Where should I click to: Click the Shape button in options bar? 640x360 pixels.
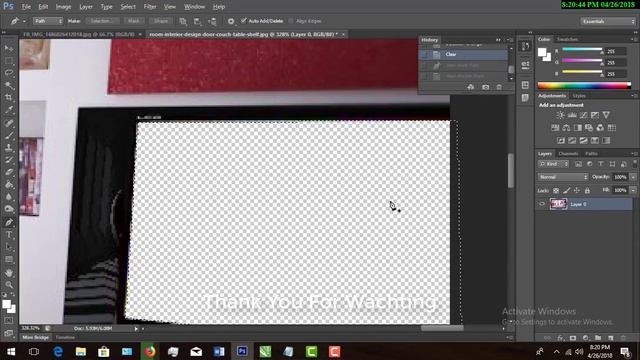point(161,21)
